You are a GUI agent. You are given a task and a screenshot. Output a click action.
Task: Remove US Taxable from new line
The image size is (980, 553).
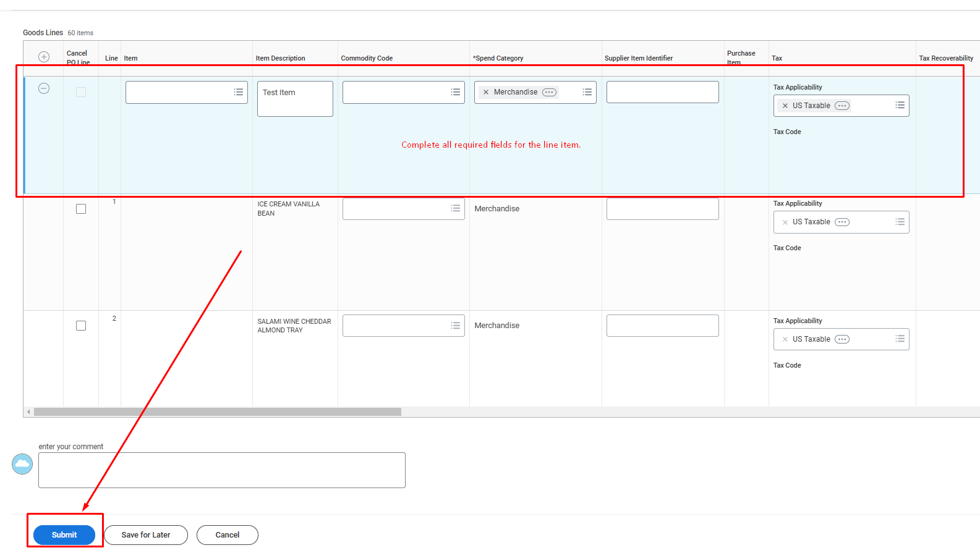pos(785,106)
